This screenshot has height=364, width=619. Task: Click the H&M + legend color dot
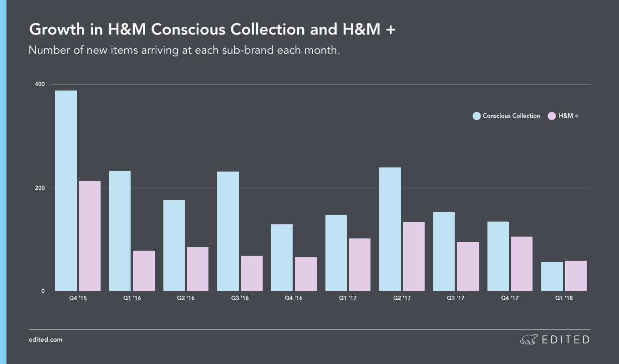[x=552, y=116]
